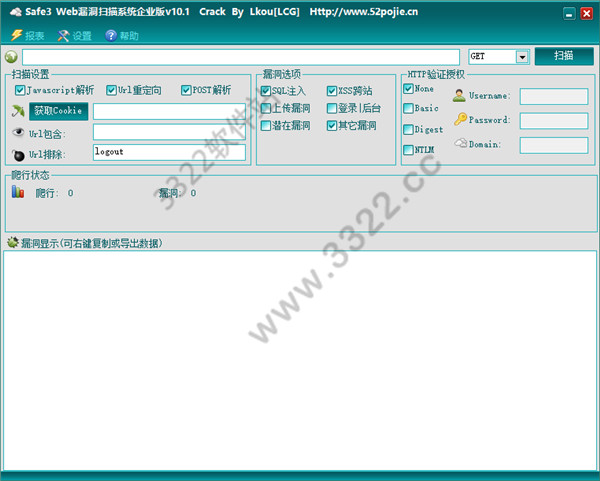Click the cloud icon beside Domain
The width and height of the screenshot is (600, 481).
point(460,143)
